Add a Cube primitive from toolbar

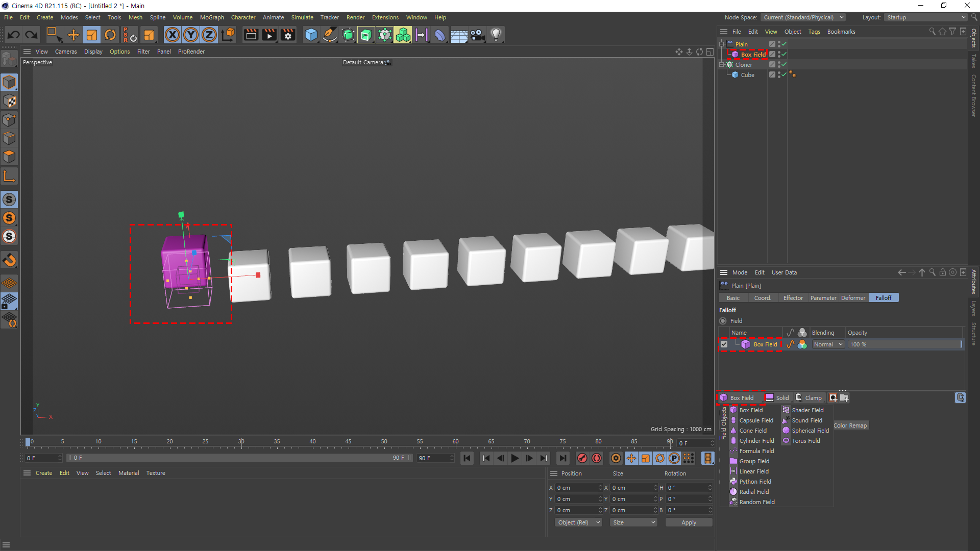point(311,35)
